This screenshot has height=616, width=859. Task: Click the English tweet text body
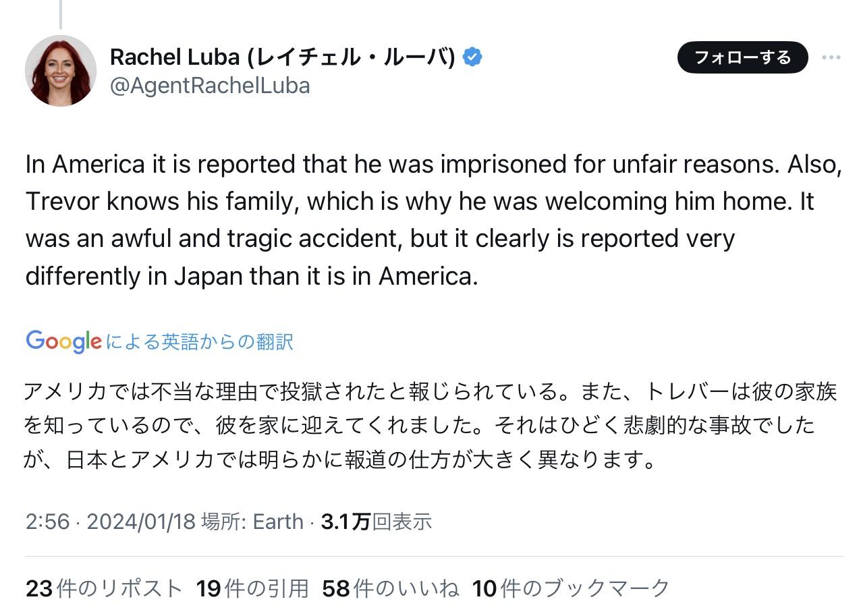[433, 220]
